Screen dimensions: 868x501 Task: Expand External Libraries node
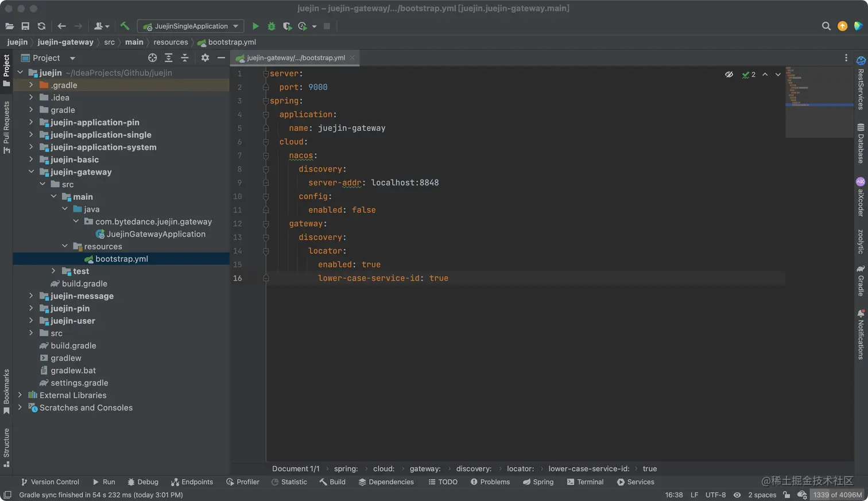click(x=20, y=395)
